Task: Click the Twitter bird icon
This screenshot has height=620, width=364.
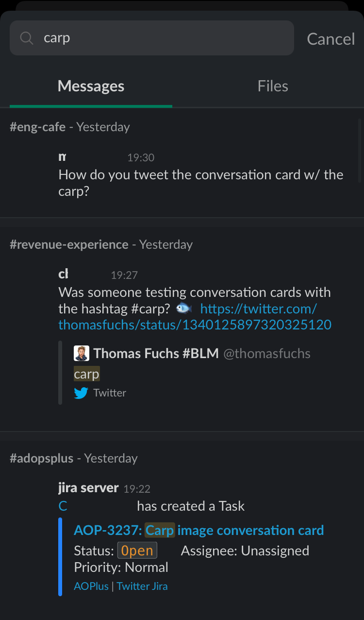Action: pos(81,393)
